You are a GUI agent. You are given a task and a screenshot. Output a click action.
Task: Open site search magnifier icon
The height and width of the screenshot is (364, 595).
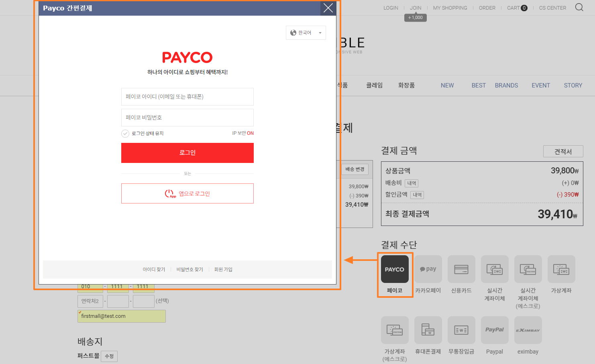click(x=579, y=8)
